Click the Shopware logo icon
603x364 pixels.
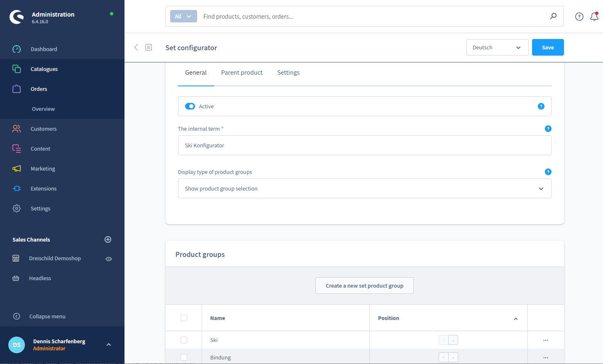(x=17, y=17)
